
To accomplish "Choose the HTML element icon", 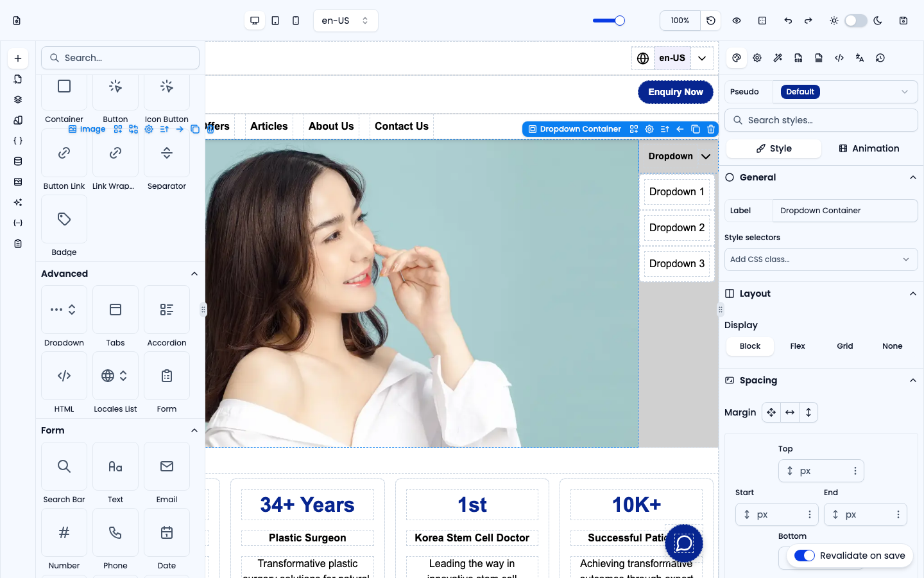I will pyautogui.click(x=64, y=376).
